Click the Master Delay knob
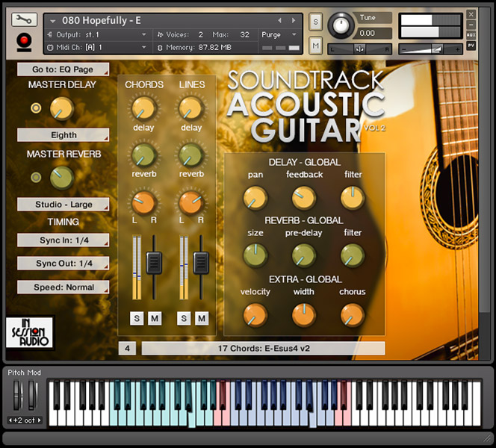The height and width of the screenshot is (448, 496). 62,108
